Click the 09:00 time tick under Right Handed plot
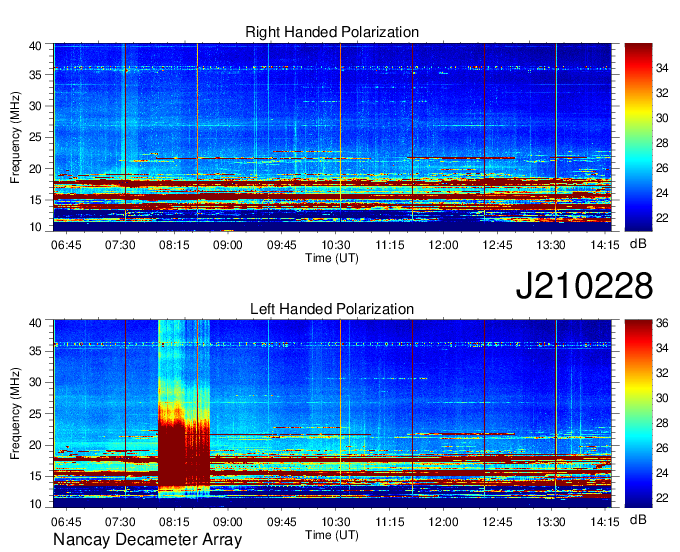680x552 pixels. pyautogui.click(x=228, y=245)
